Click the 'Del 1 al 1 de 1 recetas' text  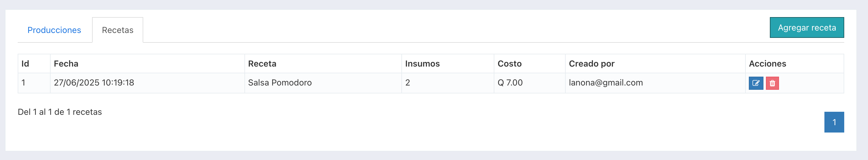coord(60,112)
